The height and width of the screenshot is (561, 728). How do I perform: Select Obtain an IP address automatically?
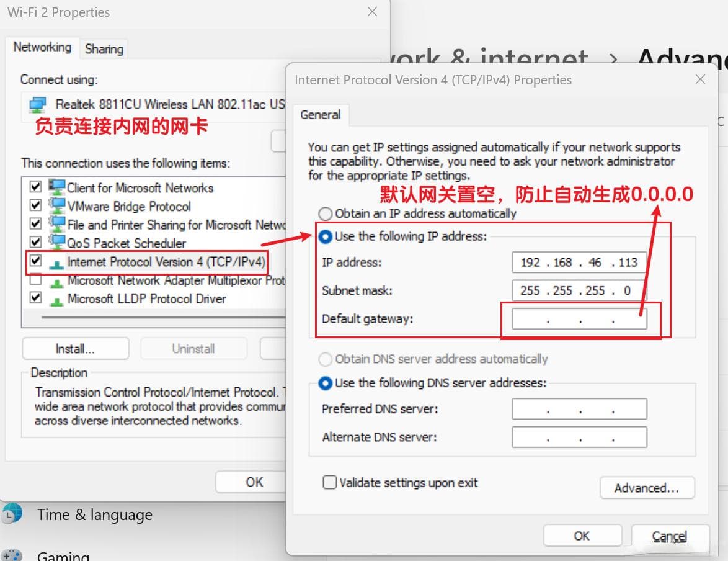coord(325,214)
